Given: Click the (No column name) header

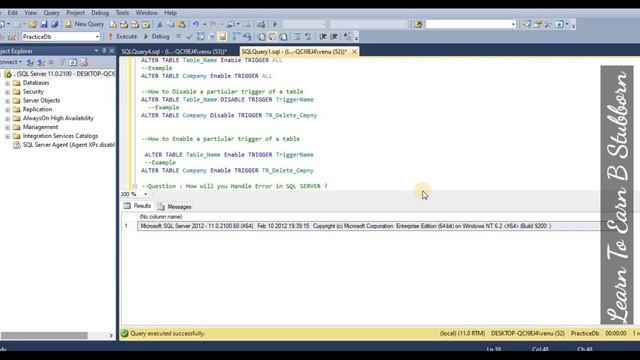Looking at the screenshot, I should (161, 217).
